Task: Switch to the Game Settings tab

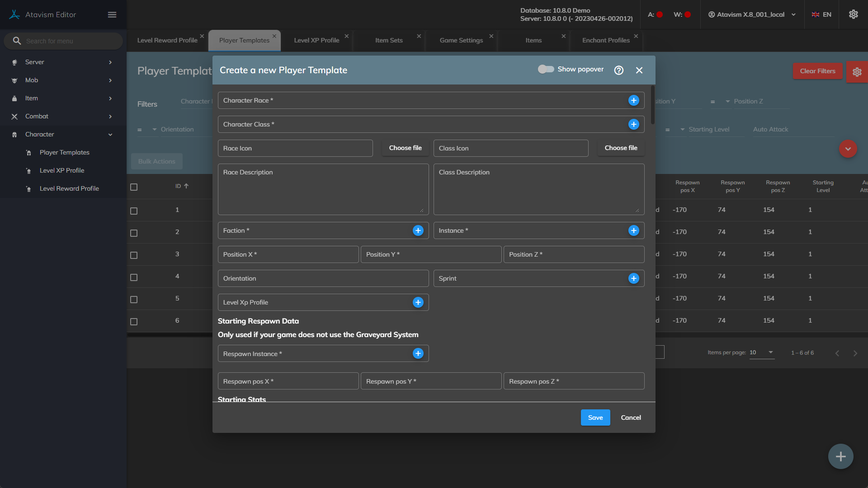Action: pyautogui.click(x=461, y=40)
